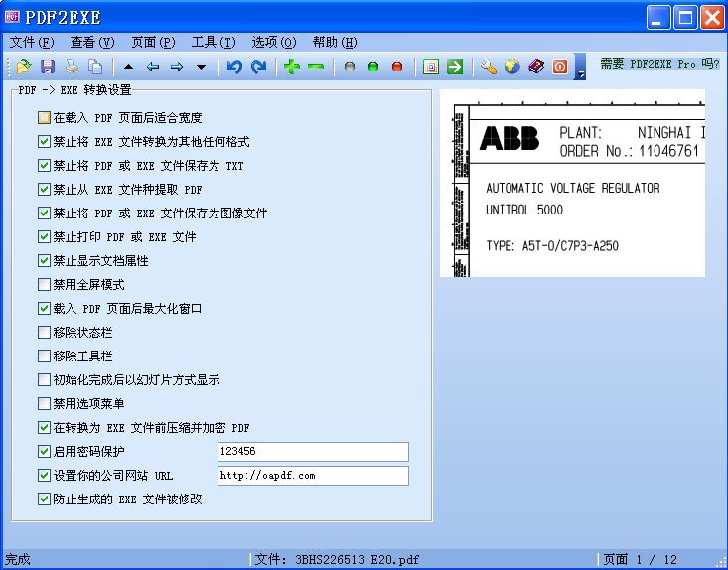Uncheck 禁止显示文档属性 checkbox
Screen dimensions: 728x570
[44, 261]
